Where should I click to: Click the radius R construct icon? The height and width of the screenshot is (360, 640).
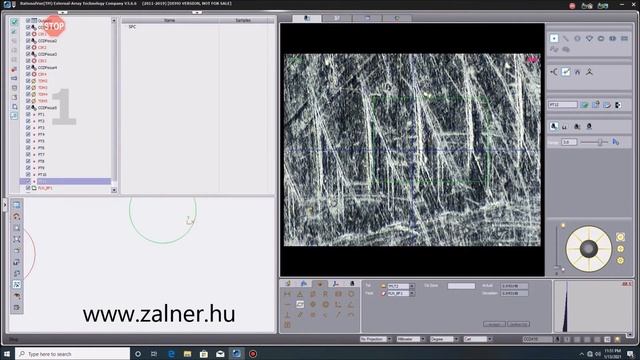(325, 294)
